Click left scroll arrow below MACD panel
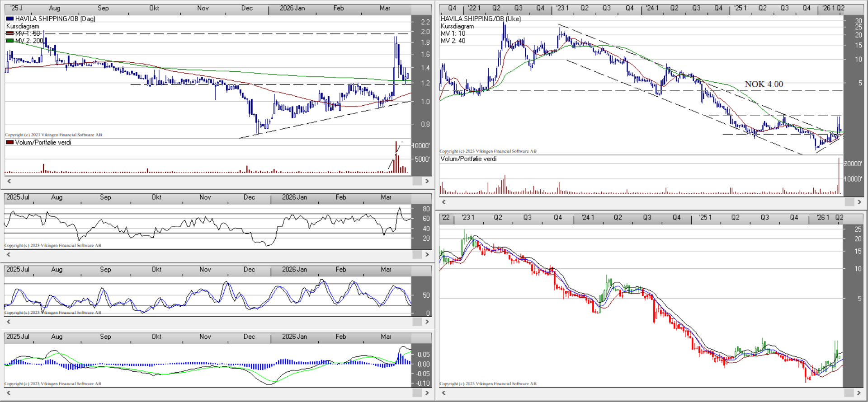Viewport: 868px width, 402px height. coord(9,393)
